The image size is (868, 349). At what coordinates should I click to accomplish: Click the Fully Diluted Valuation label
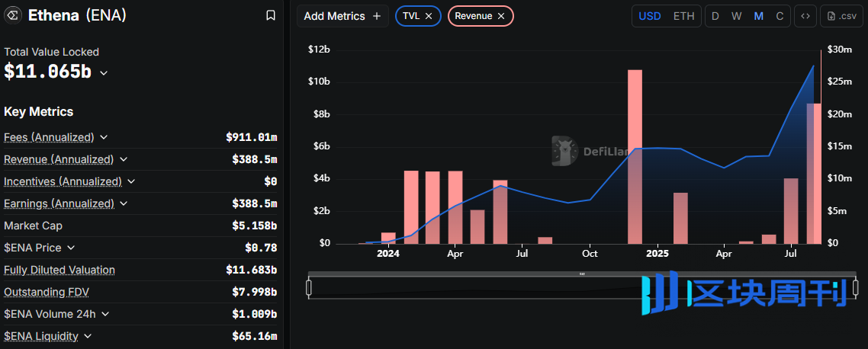59,270
